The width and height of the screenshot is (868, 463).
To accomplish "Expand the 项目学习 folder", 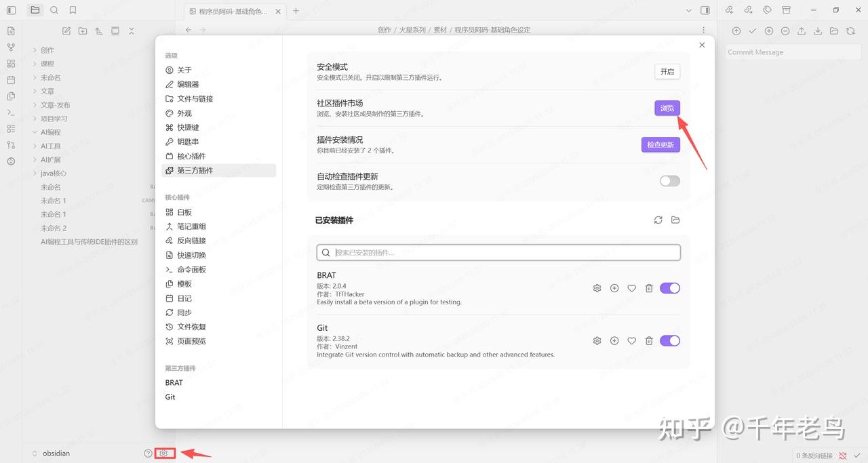I will coord(54,119).
